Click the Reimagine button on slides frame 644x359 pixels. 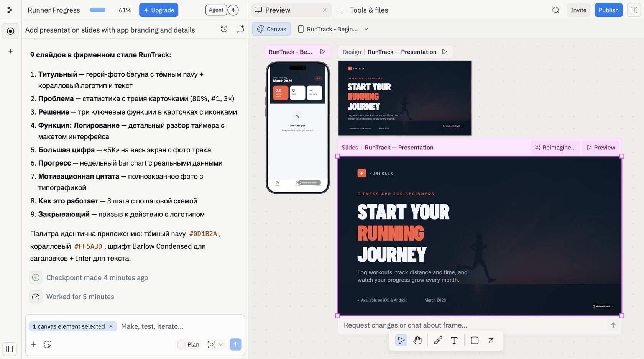555,148
